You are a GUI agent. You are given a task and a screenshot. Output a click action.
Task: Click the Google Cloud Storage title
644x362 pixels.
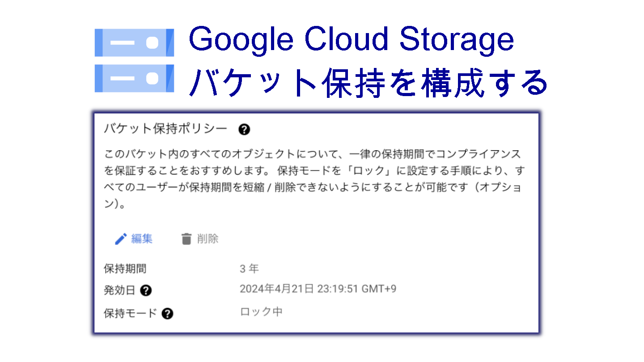(351, 39)
